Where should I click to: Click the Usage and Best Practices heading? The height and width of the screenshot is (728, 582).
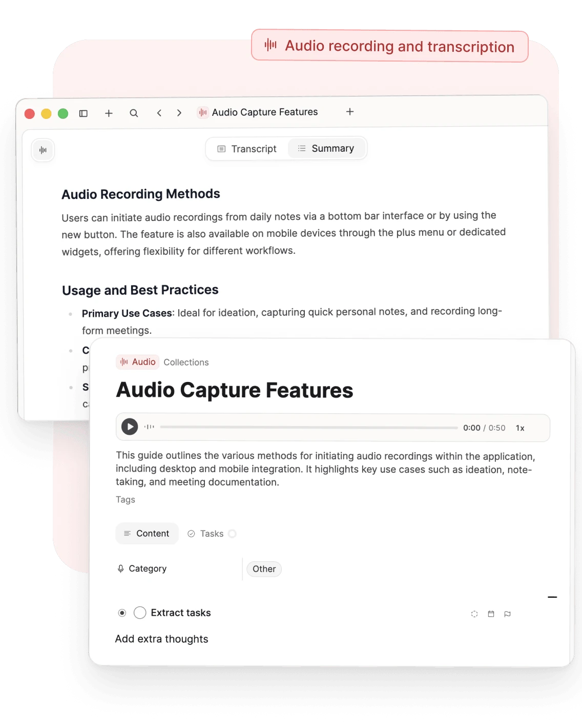point(140,290)
